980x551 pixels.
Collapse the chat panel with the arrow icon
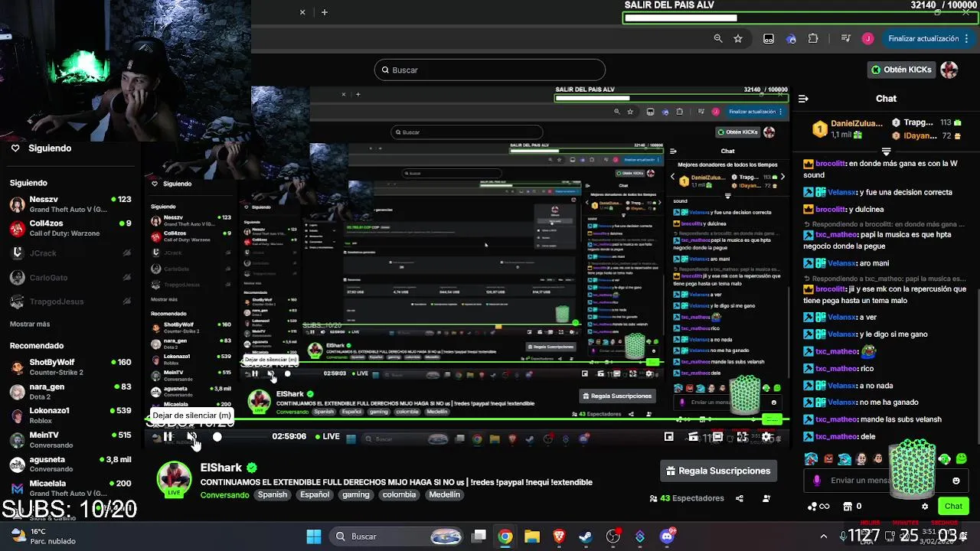[x=803, y=99]
